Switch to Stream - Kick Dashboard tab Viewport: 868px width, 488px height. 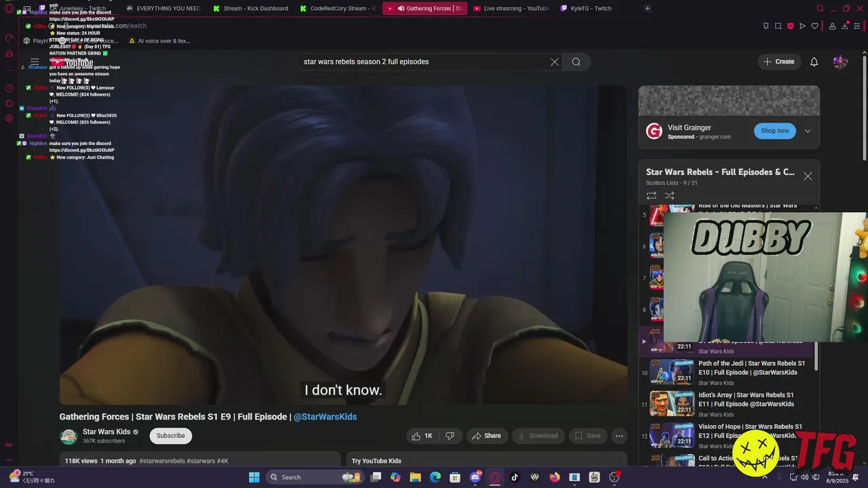click(251, 8)
